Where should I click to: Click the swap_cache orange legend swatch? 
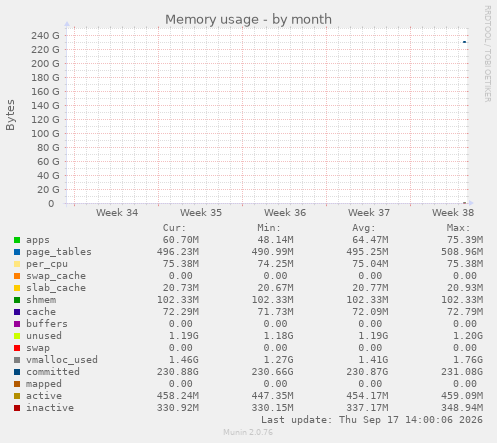click(x=17, y=276)
